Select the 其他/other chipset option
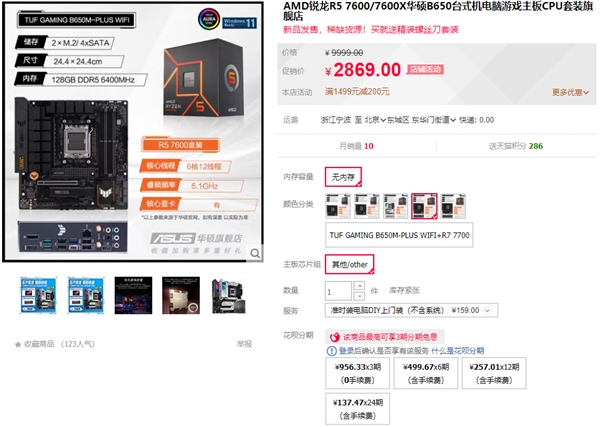This screenshot has width=600, height=427. coord(349,264)
